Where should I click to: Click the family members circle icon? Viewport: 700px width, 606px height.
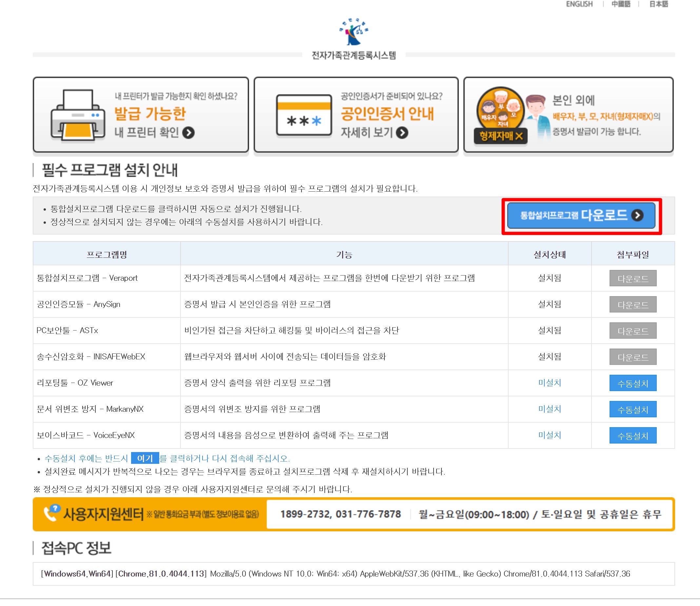500,109
